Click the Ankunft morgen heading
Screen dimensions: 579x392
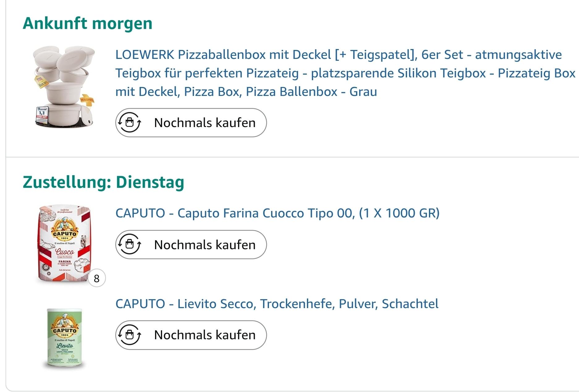click(88, 23)
